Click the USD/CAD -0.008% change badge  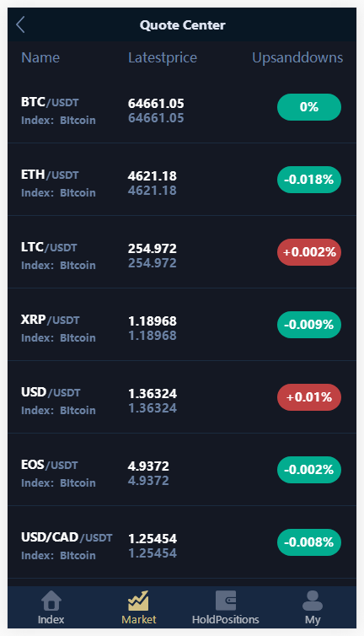point(309,542)
